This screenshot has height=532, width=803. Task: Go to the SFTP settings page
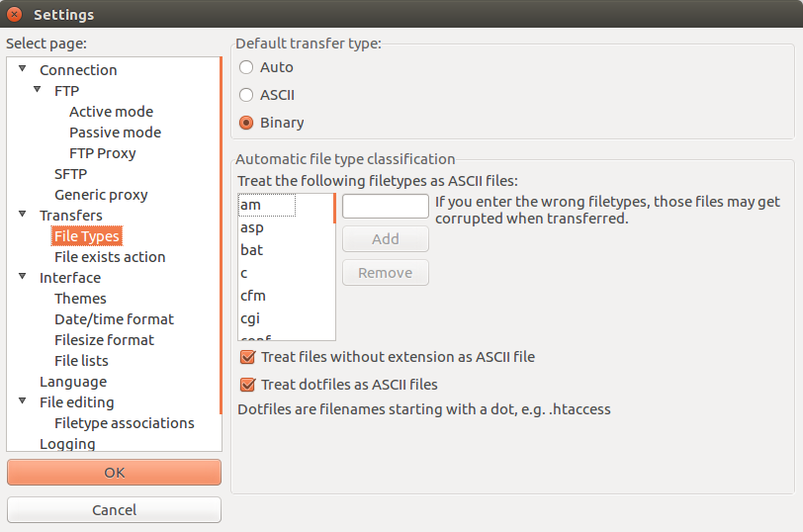coord(70,174)
